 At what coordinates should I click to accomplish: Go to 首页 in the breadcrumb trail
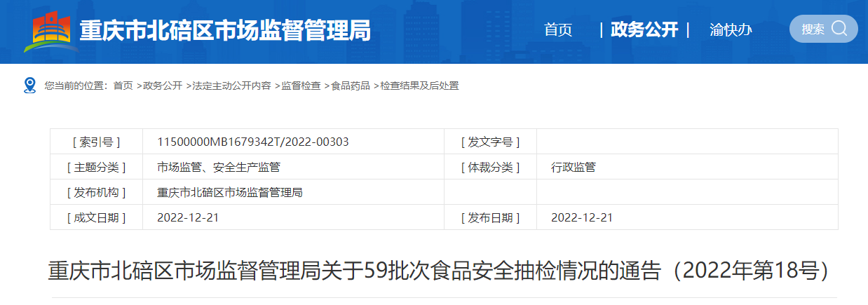(123, 86)
